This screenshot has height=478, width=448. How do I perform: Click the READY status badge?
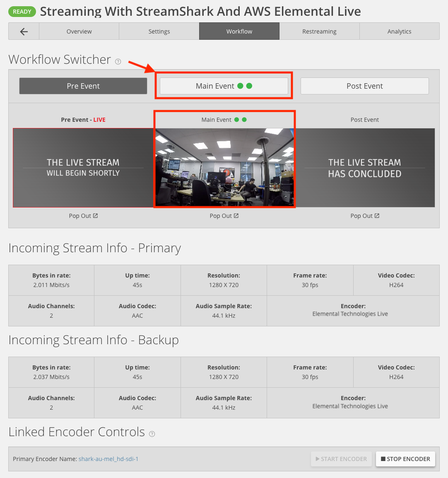click(x=22, y=12)
